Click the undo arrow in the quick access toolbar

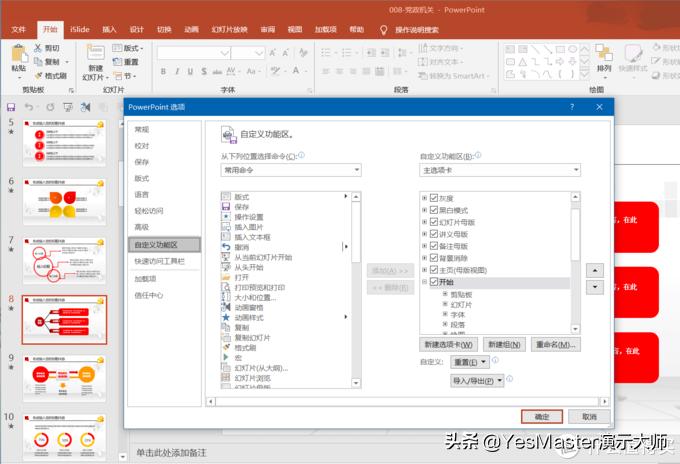tap(29, 107)
